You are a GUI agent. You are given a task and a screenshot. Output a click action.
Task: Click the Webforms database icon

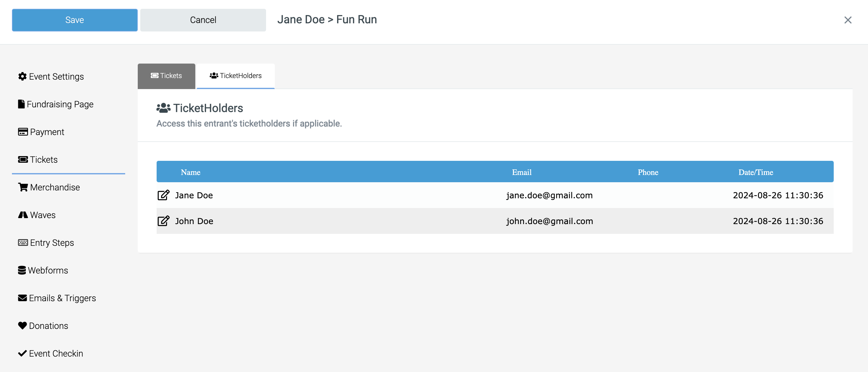(x=22, y=270)
